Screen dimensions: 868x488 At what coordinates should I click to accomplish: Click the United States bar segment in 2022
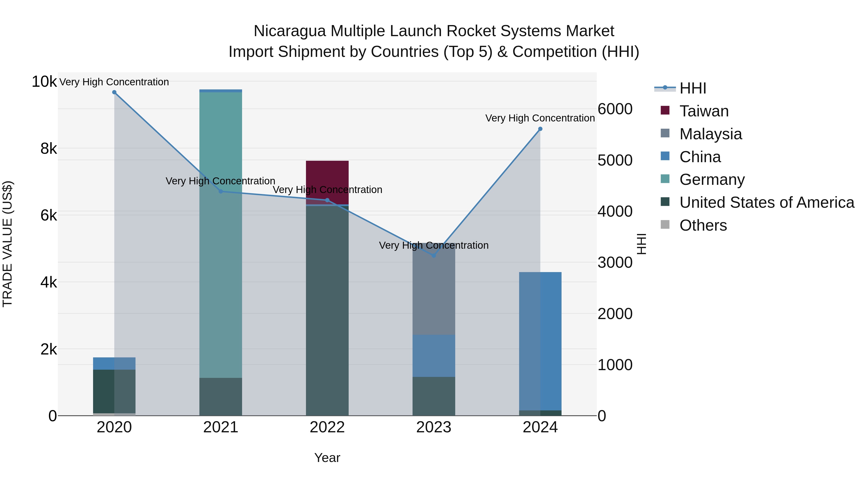click(327, 311)
